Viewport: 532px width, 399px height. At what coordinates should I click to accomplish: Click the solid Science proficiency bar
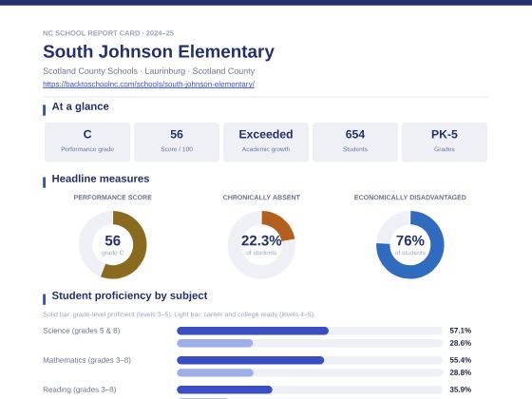(x=253, y=331)
